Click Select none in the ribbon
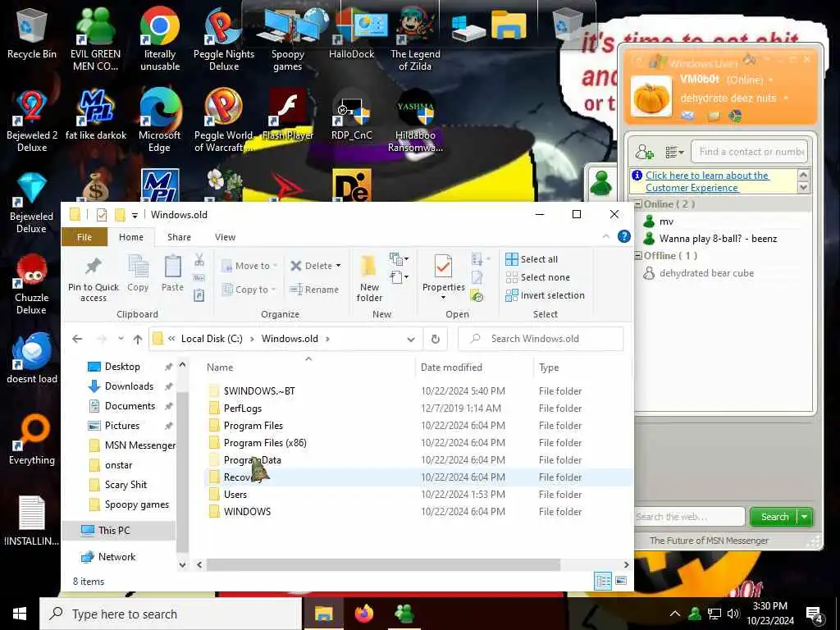This screenshot has width=840, height=630. pyautogui.click(x=537, y=277)
